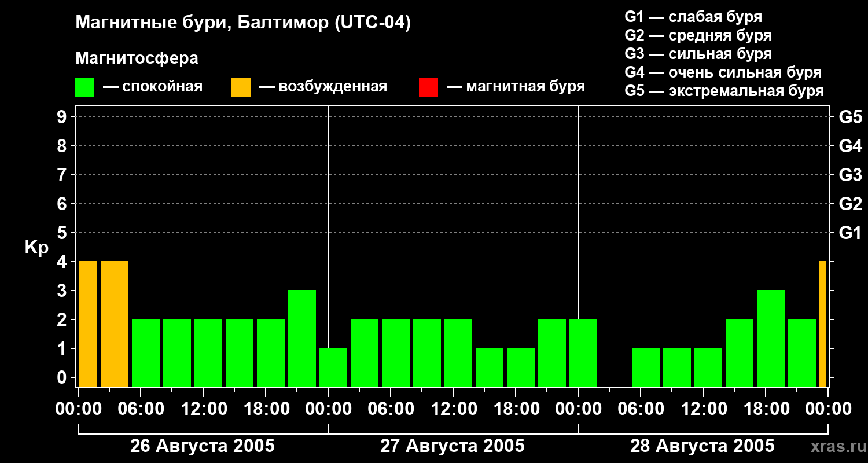Click the green 'спокойная' legend swatch
Screen dimensions: 868x463
pos(84,87)
